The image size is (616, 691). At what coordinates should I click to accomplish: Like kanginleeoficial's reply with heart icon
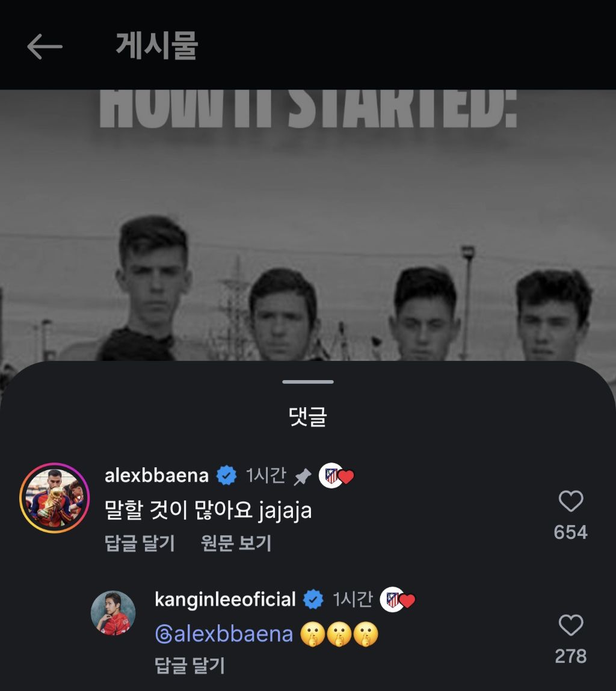(x=571, y=624)
